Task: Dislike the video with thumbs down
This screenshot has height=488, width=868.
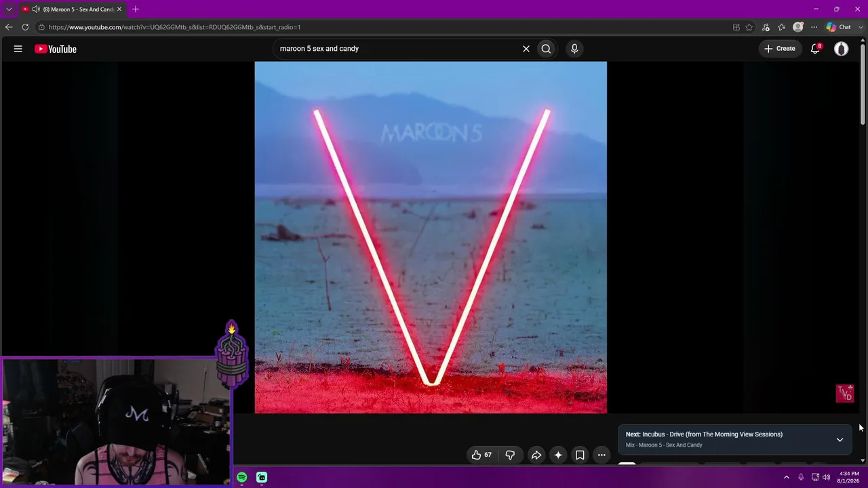Action: tap(510, 455)
